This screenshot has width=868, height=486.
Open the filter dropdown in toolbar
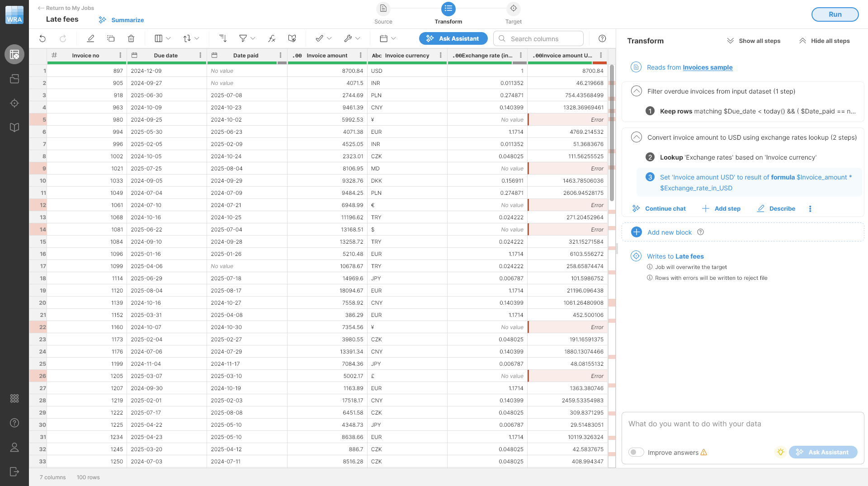point(247,39)
